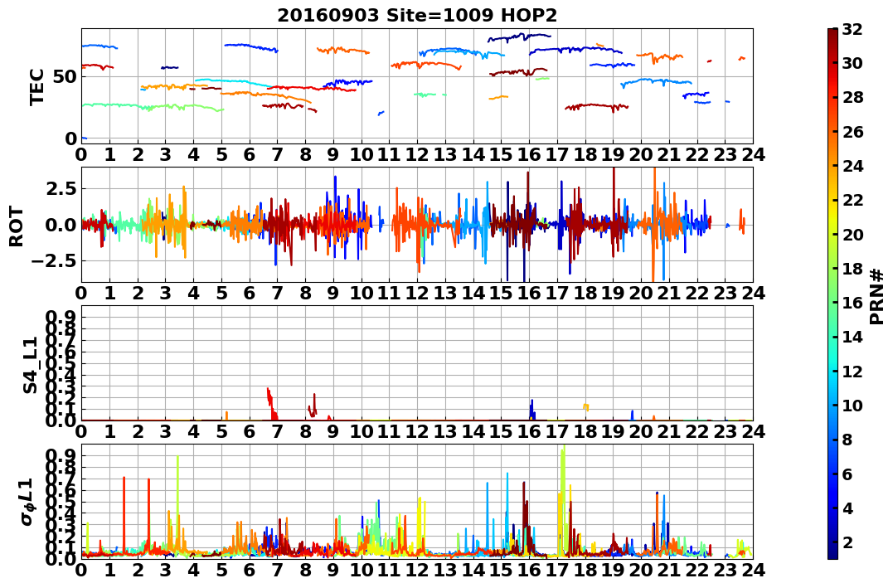This screenshot has width=893, height=588.
Task: Click y-tick "0.0" on the ROT panel
Action: pyautogui.click(x=61, y=225)
